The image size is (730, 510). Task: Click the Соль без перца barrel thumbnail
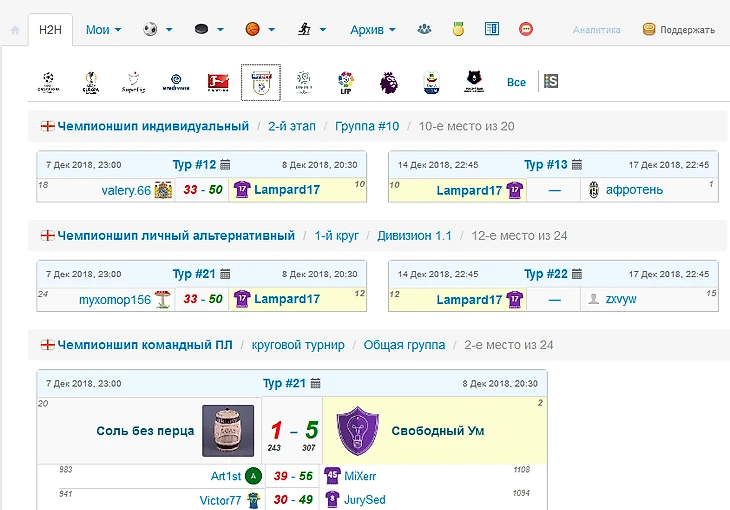[228, 431]
